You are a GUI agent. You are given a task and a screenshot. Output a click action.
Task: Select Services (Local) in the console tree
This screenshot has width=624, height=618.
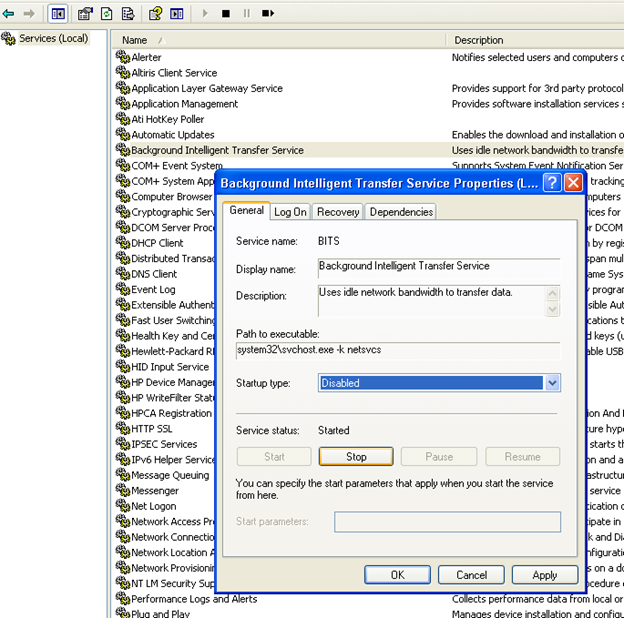point(53,38)
